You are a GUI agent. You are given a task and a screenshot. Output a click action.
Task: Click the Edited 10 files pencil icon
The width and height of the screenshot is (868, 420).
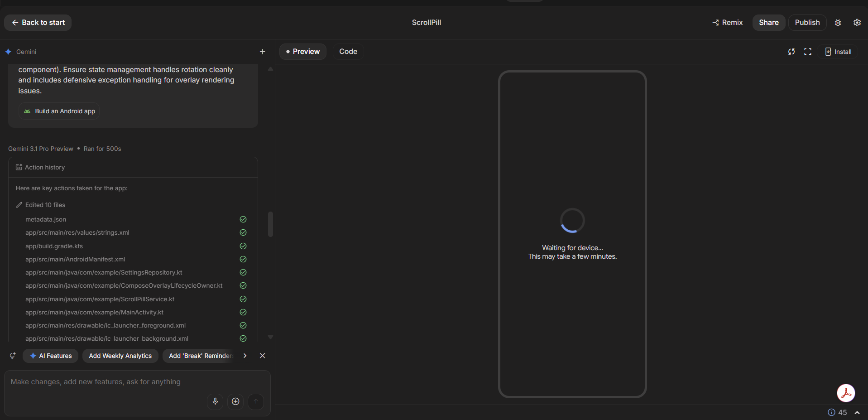(x=19, y=205)
